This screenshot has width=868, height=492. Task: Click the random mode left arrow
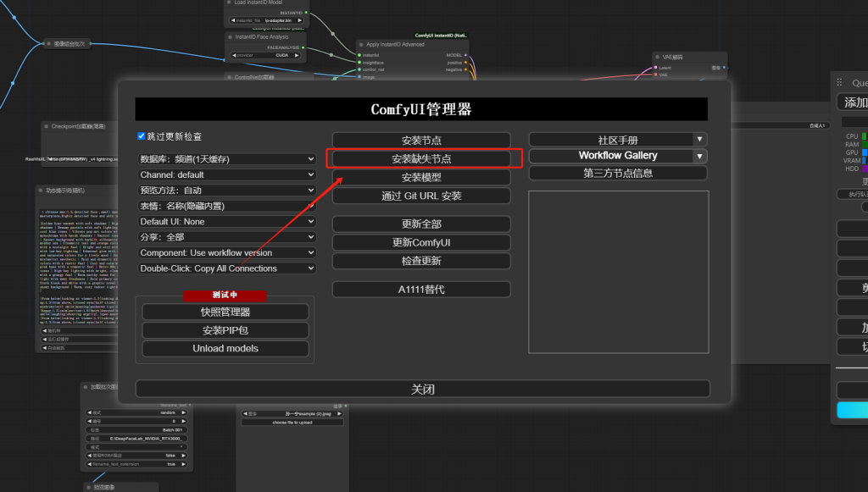click(89, 412)
